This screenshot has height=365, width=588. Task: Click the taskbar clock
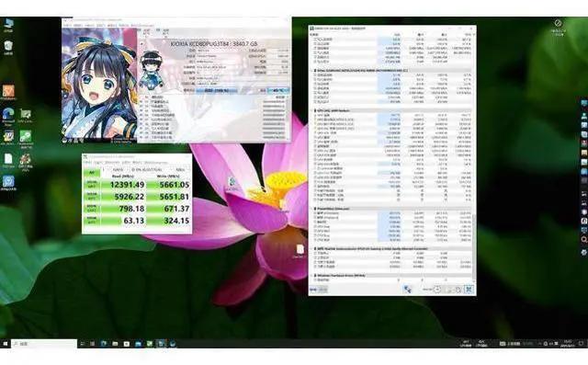(568, 343)
